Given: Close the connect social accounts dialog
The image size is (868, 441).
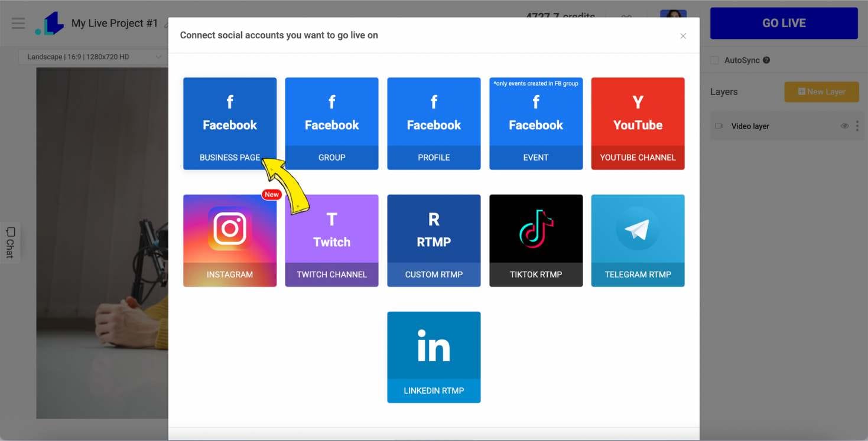Looking at the screenshot, I should 683,36.
